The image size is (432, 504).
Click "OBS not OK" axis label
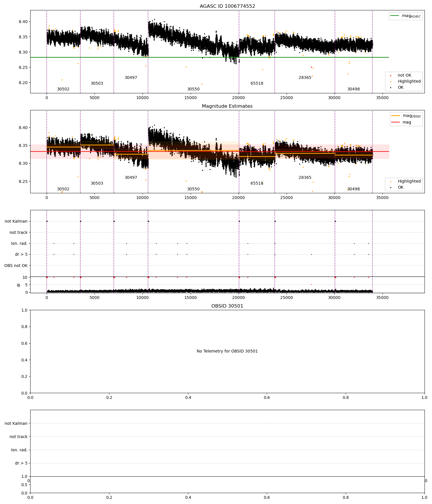(16, 266)
